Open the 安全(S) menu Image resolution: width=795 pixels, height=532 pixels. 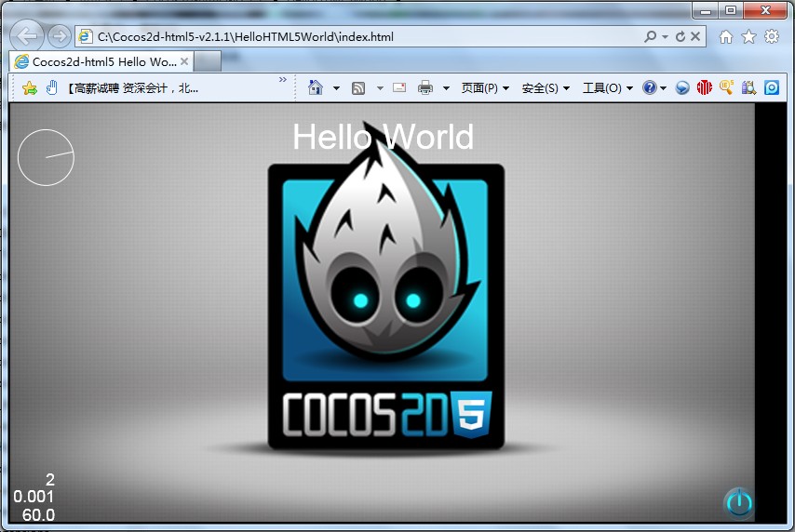[x=546, y=88]
